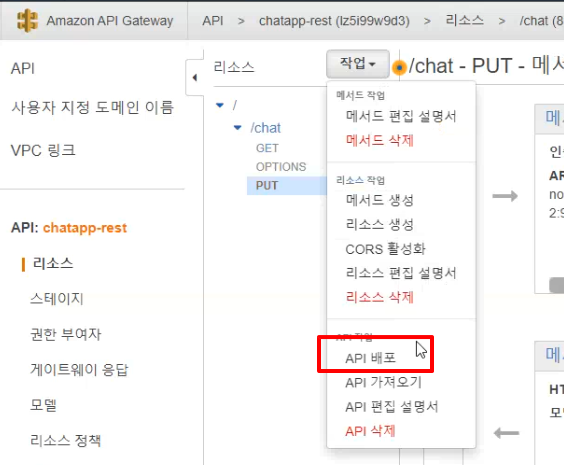564x465 pixels.
Task: Choose CORS 활성화 from menu
Action: (386, 249)
